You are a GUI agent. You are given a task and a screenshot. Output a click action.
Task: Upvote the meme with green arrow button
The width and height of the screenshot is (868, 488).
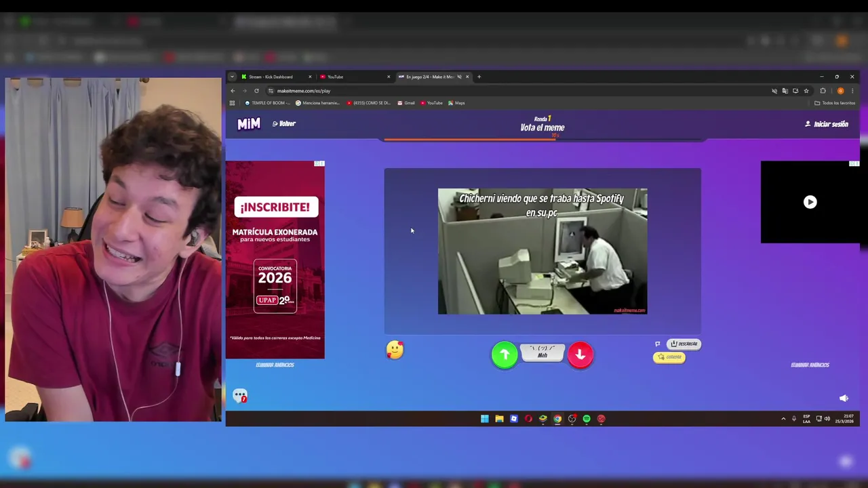(504, 354)
